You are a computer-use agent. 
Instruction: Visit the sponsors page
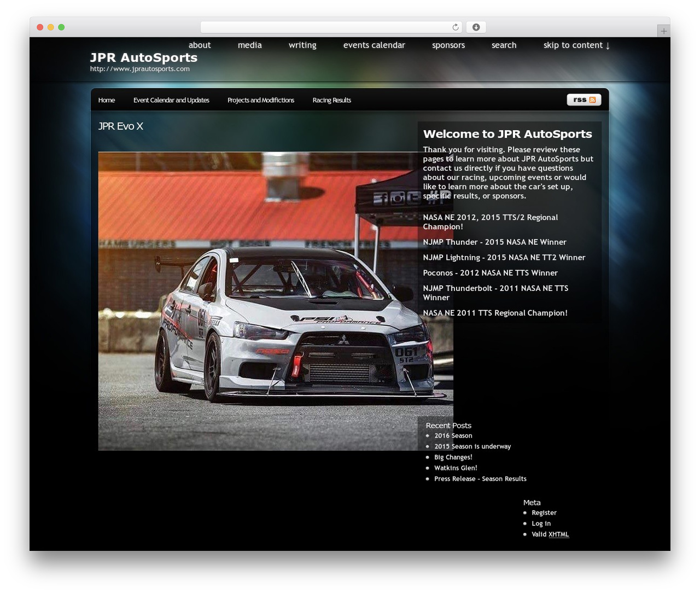[448, 45]
